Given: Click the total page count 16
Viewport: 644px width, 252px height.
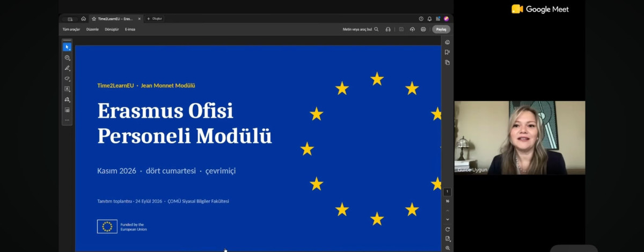Looking at the screenshot, I should coord(448,201).
